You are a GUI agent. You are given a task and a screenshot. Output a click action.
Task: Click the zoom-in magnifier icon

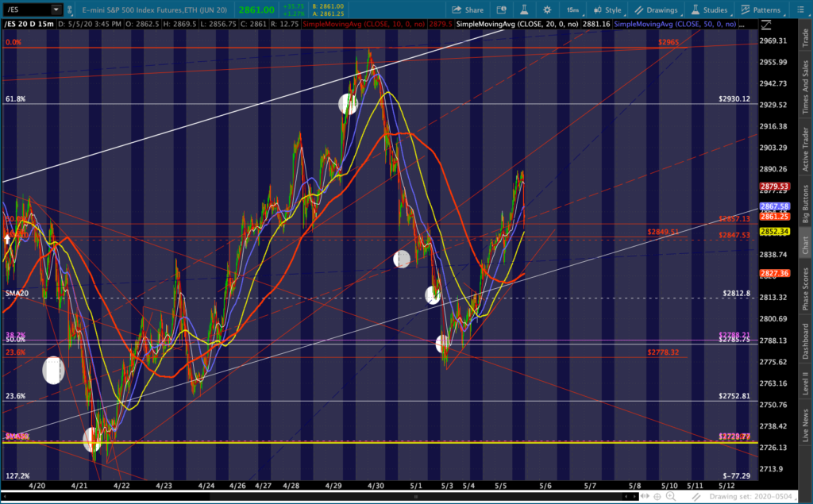click(670, 497)
